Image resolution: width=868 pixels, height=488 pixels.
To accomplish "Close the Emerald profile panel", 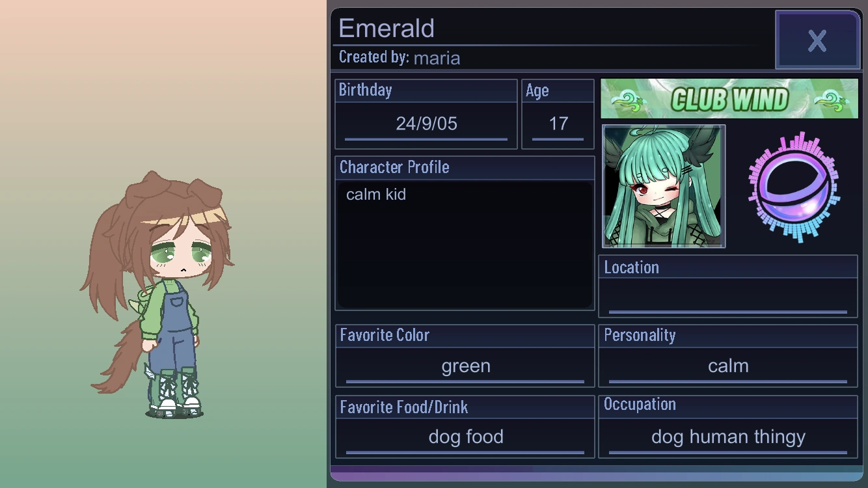I will tap(817, 40).
